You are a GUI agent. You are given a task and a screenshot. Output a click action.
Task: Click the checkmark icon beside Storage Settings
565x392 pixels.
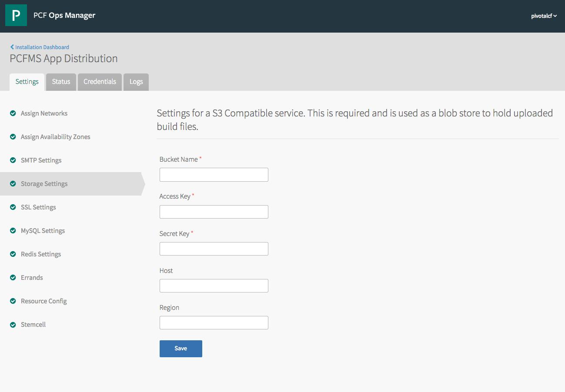pos(13,184)
